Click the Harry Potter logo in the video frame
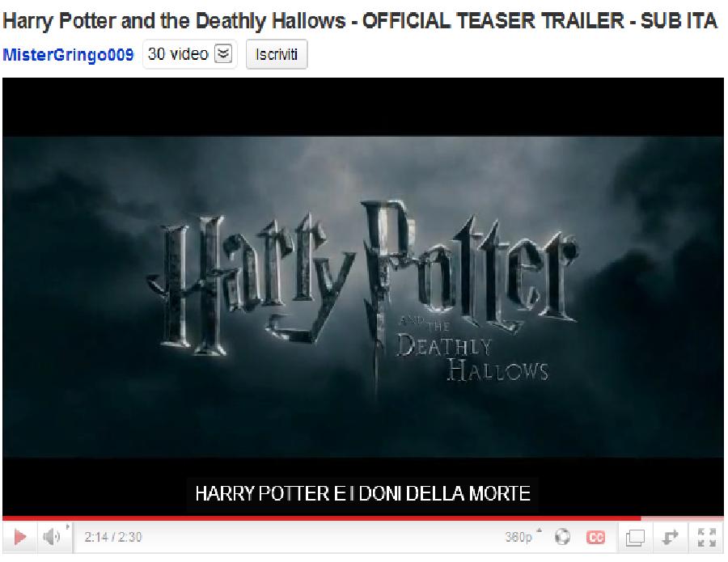The width and height of the screenshot is (728, 562). coord(362,288)
